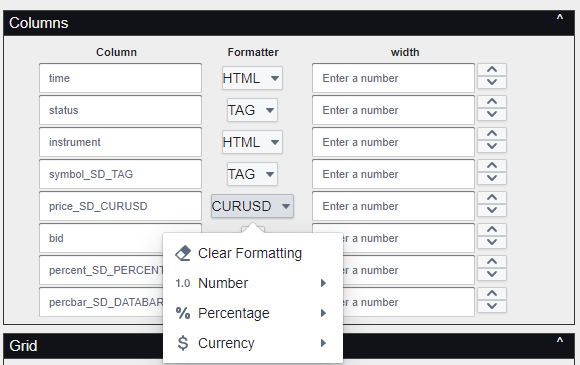
Task: Click the width header label
Action: tap(405, 52)
